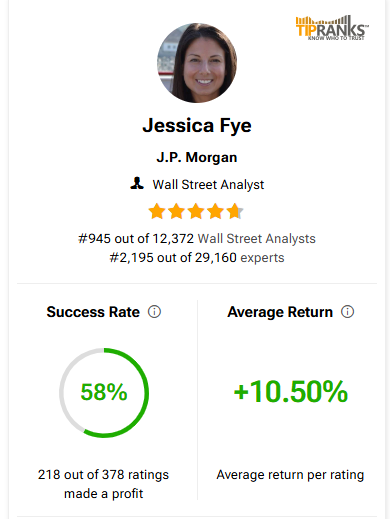Image resolution: width=390 pixels, height=519 pixels.
Task: Click the 58% success rate value
Action: (x=104, y=392)
